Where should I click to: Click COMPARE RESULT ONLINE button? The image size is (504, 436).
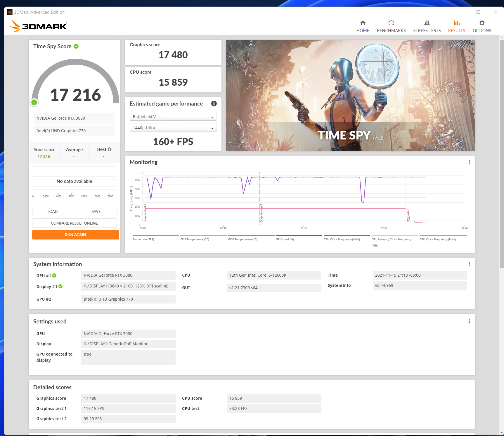click(x=75, y=223)
